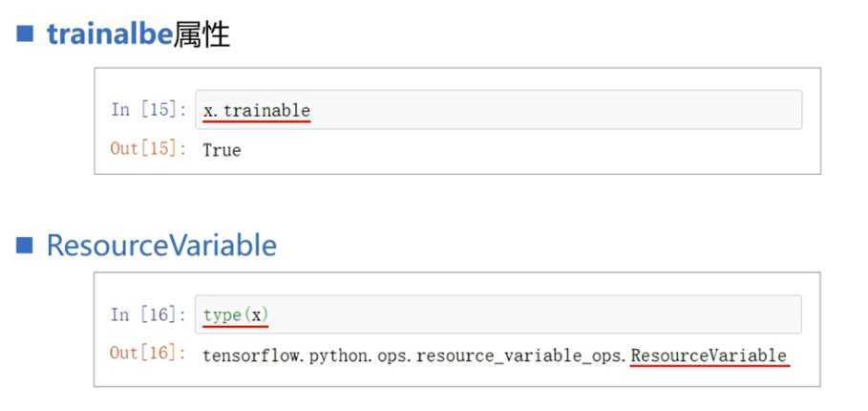The image size is (868, 411).
Task: Click the ResourceVariable section heading
Action: (x=161, y=245)
